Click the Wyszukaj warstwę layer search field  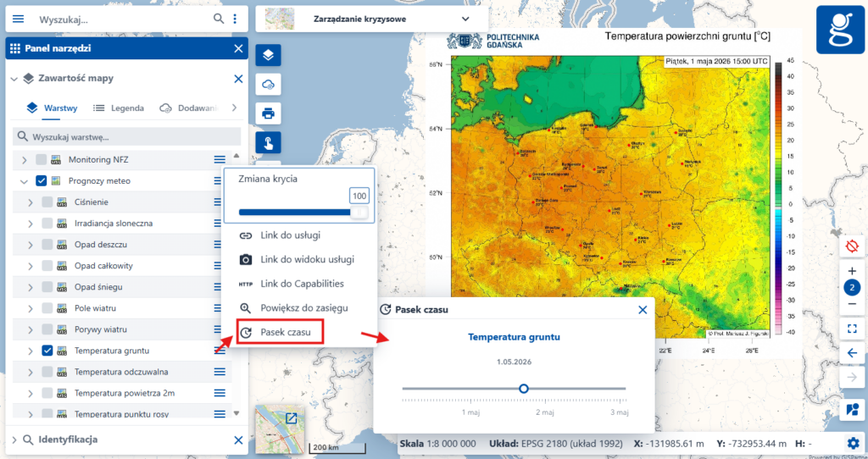coord(127,136)
